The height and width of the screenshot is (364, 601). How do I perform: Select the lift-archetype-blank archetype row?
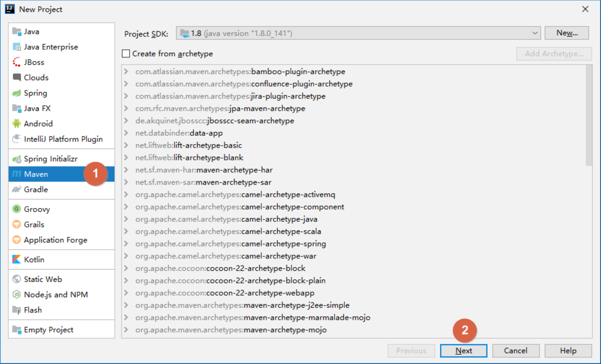pyautogui.click(x=208, y=158)
